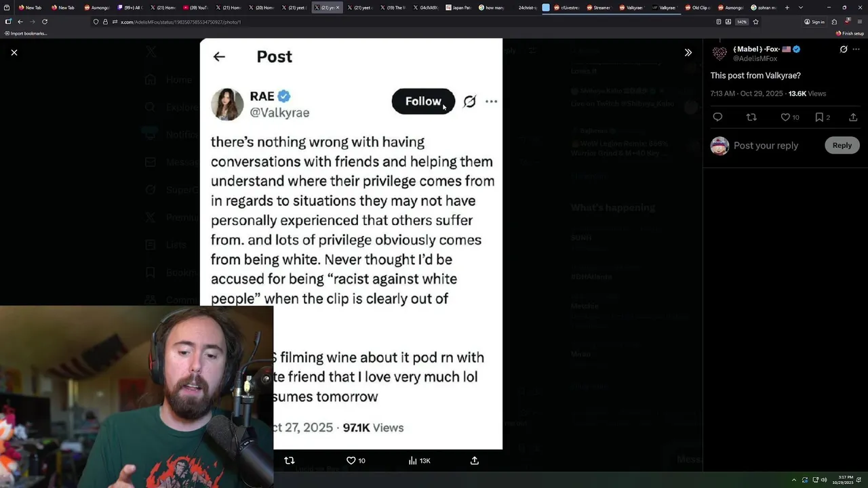This screenshot has width=868, height=488.
Task: Click the Sign in button in browser toolbar
Action: coord(814,22)
